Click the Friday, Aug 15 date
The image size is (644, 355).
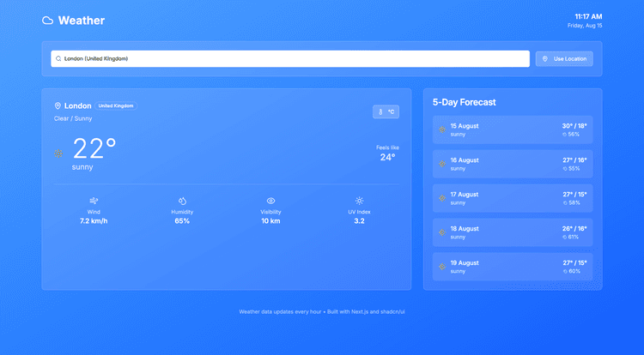point(585,26)
